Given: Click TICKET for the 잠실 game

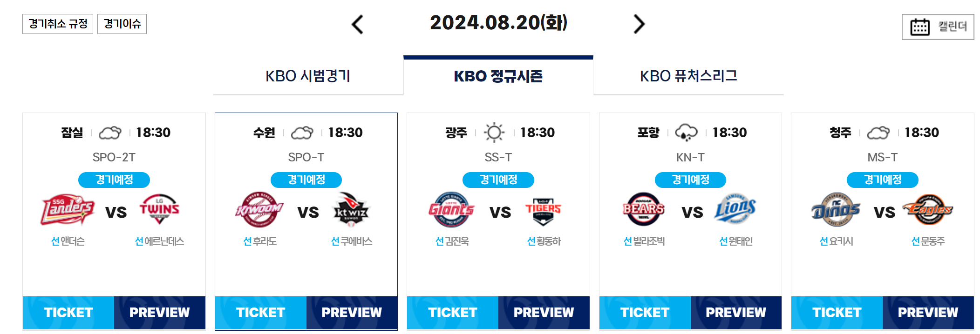Looking at the screenshot, I should (x=68, y=313).
